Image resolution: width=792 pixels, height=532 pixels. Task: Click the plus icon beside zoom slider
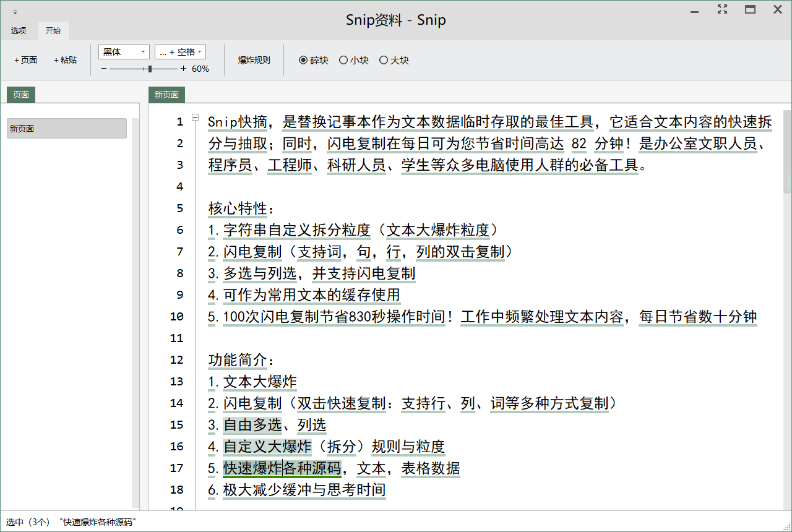click(183, 69)
